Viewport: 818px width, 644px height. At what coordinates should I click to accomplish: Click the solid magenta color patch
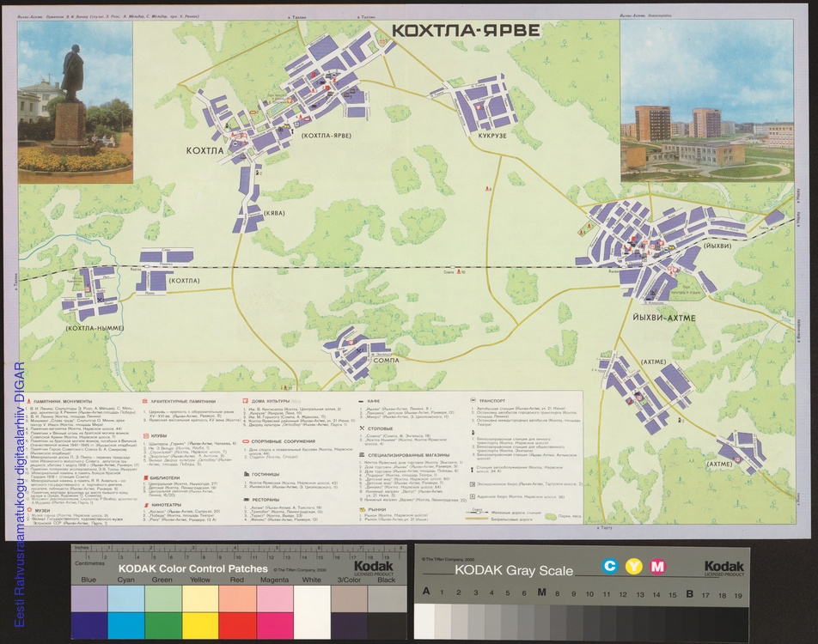point(274,625)
